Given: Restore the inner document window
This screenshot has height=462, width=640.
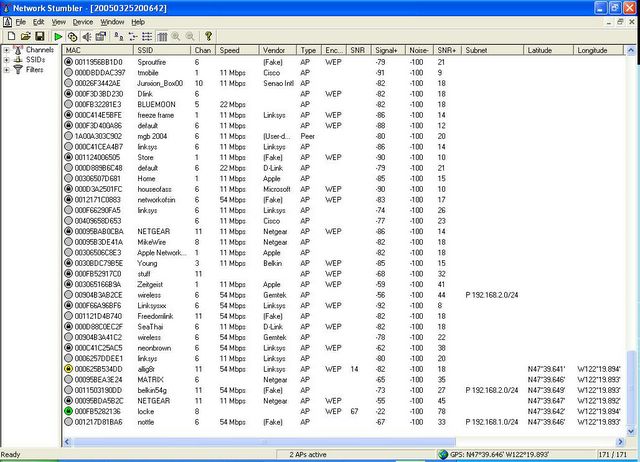Looking at the screenshot, I should (x=620, y=22).
